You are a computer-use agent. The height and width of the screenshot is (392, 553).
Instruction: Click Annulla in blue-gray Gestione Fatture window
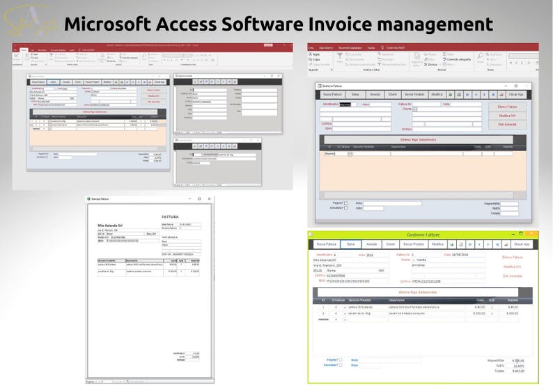coord(375,95)
